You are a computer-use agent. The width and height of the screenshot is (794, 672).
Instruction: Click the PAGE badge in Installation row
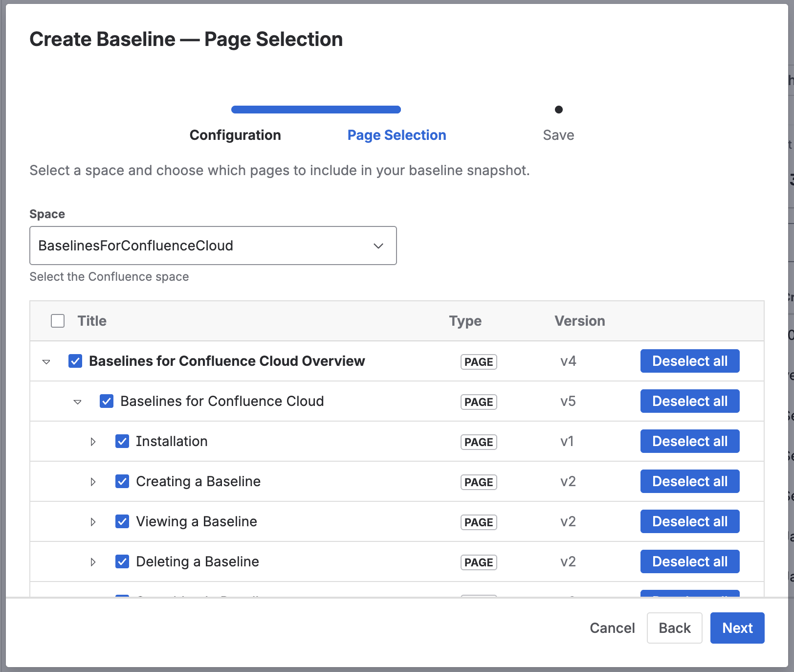[479, 442]
